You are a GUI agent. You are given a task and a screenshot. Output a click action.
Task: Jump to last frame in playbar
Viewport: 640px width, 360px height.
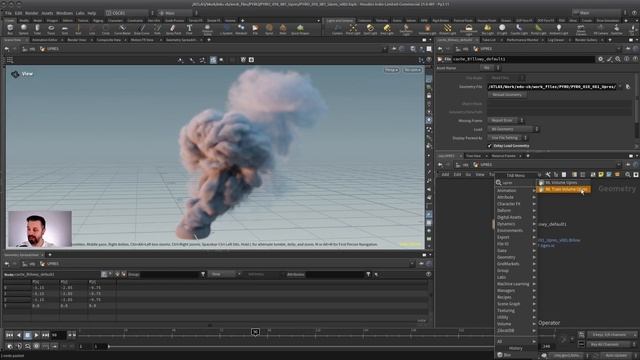click(45, 335)
